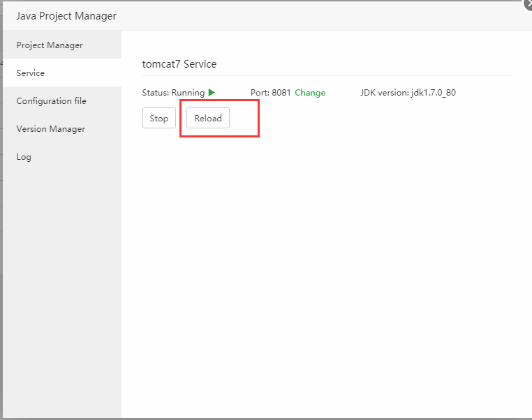
Task: Stop the tomcat7 service
Action: (158, 118)
